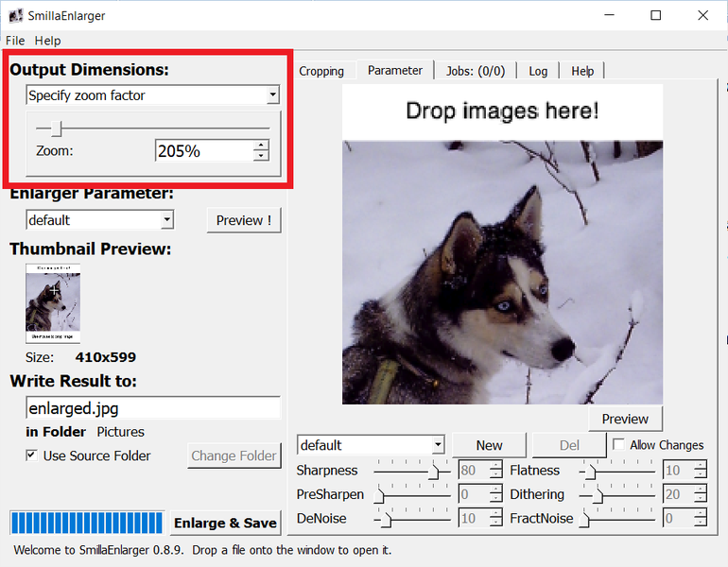Open the parameter preset default combo box
The height and width of the screenshot is (567, 728).
click(x=371, y=445)
